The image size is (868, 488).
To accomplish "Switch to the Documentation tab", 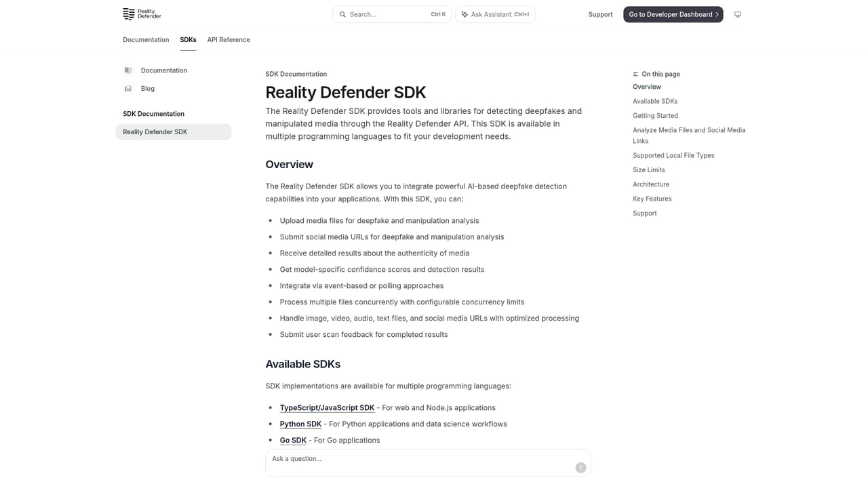I will click(146, 40).
